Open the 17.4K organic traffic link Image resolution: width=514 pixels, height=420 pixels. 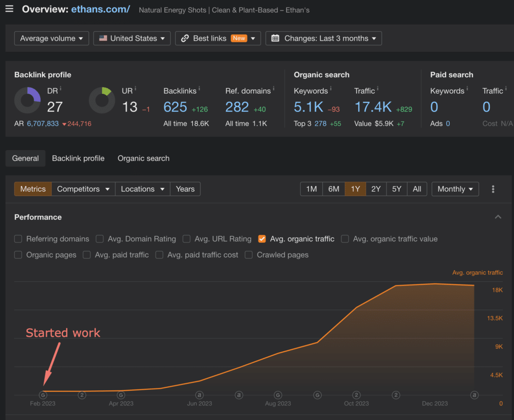(x=373, y=107)
